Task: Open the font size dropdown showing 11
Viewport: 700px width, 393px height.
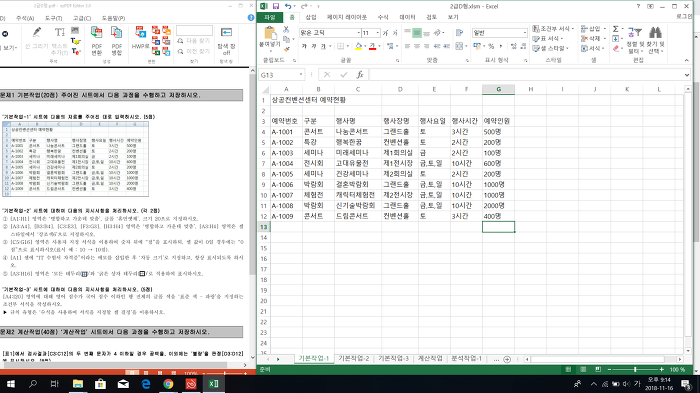Action: pyautogui.click(x=378, y=33)
